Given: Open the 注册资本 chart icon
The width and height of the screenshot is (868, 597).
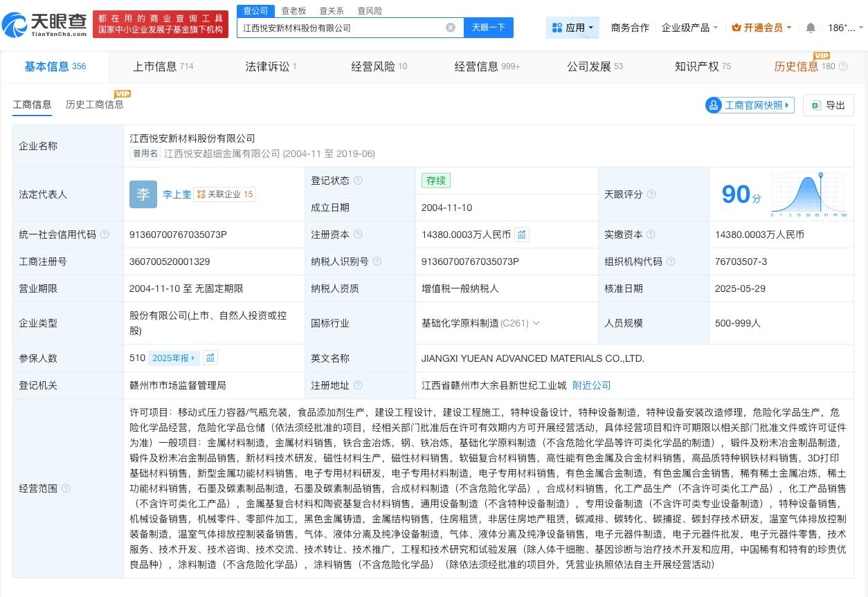Looking at the screenshot, I should click(x=522, y=235).
